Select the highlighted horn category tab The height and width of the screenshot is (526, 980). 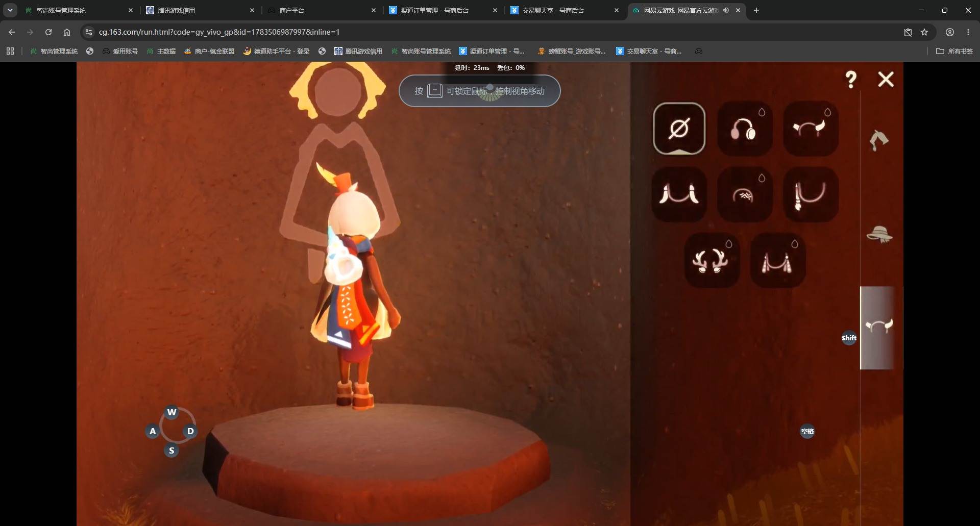(878, 327)
